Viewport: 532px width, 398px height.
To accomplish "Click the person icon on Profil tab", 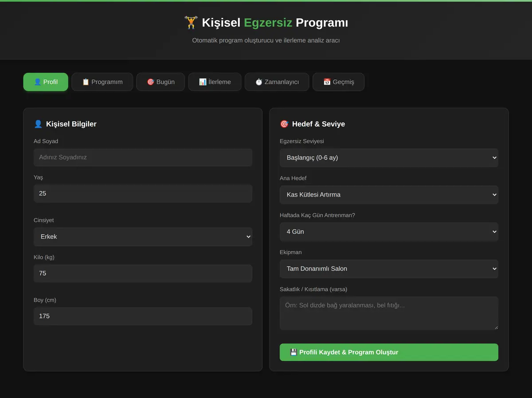I will (x=38, y=82).
